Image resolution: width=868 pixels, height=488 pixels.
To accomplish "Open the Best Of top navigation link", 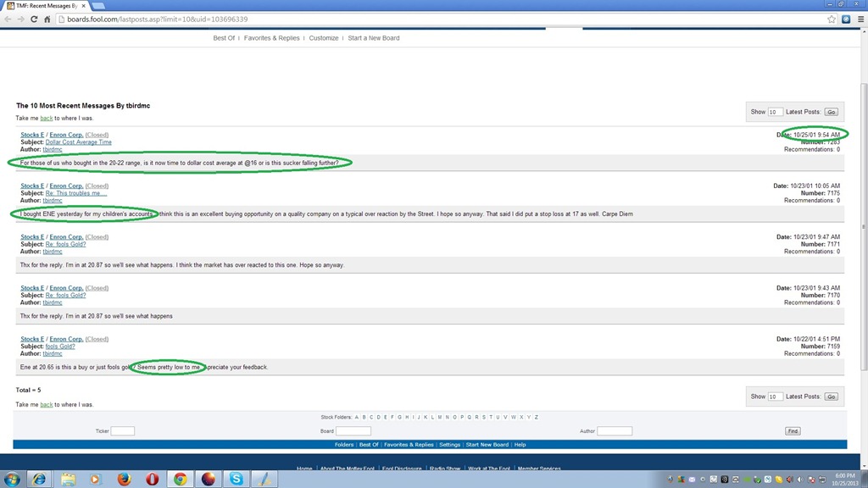I will pyautogui.click(x=224, y=38).
